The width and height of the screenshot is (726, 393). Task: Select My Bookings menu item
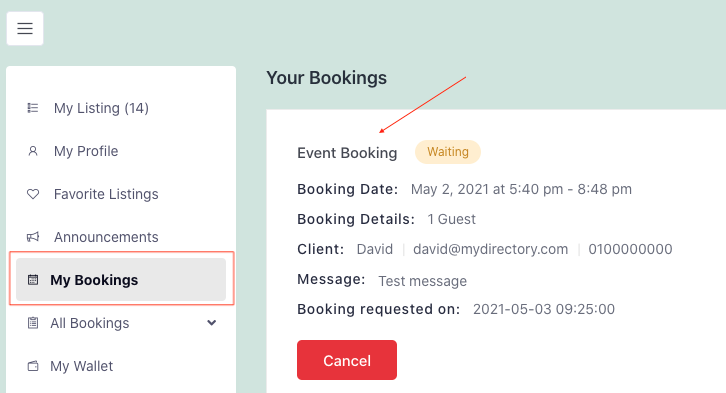tap(121, 280)
